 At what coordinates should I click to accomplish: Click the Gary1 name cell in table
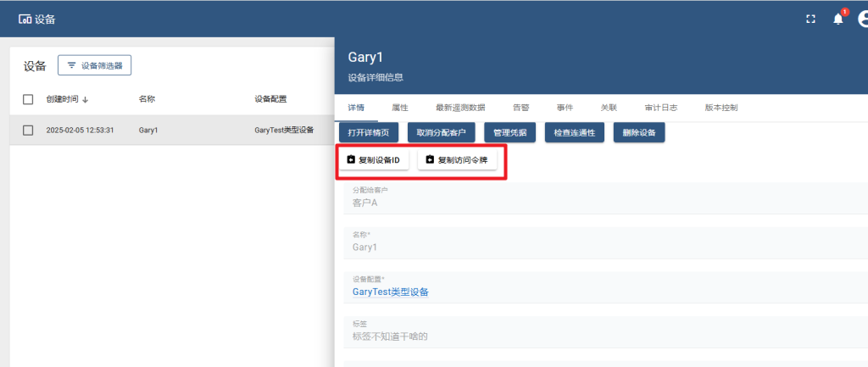point(148,130)
